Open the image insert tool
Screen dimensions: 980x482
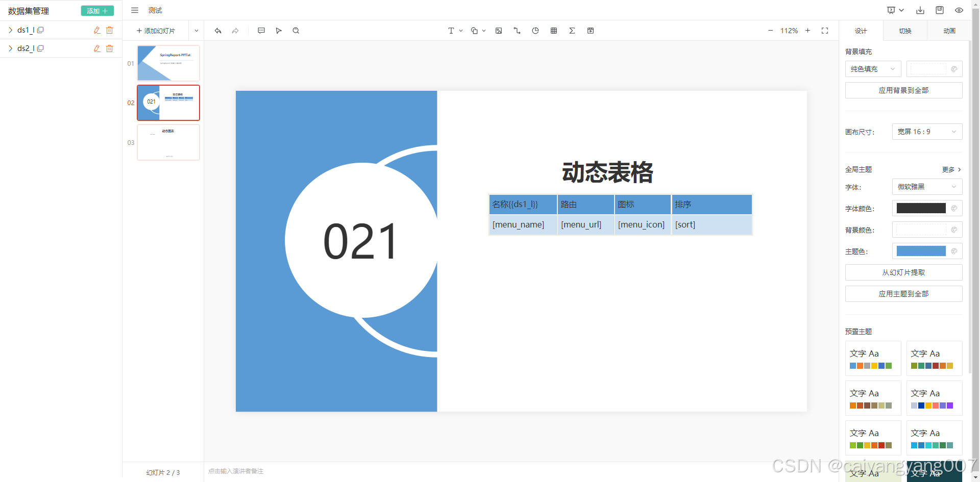499,31
